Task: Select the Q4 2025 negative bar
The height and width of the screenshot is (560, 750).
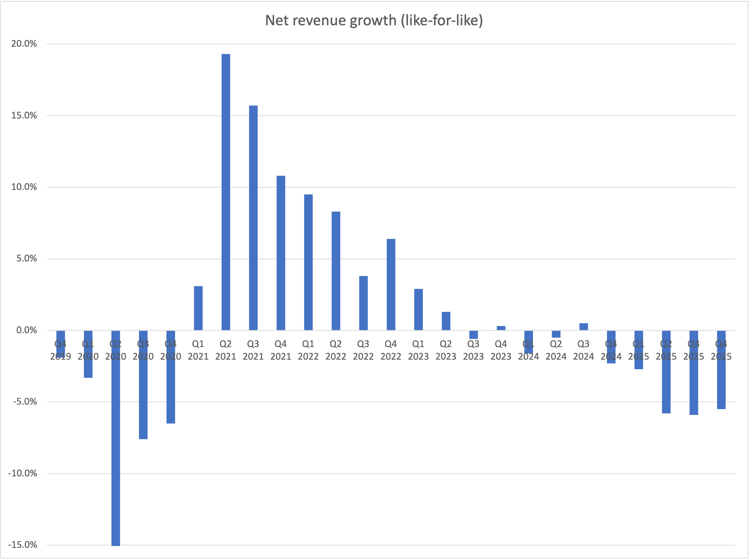Action: pos(721,383)
